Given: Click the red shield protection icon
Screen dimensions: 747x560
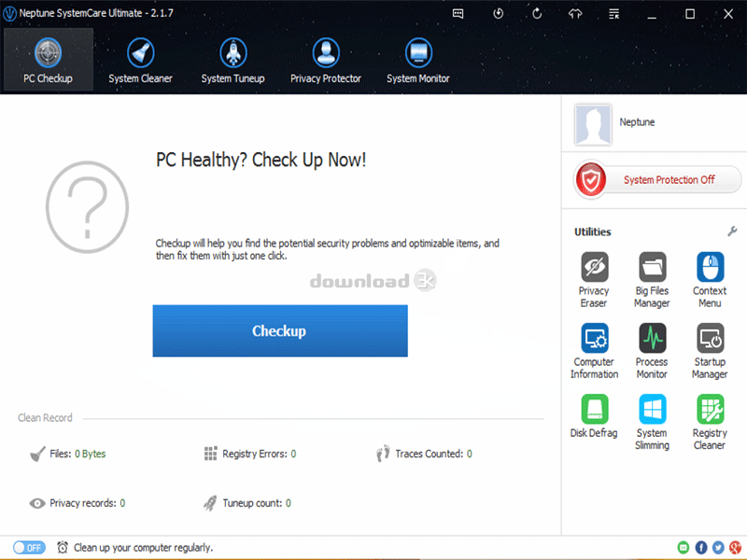Looking at the screenshot, I should [x=591, y=179].
